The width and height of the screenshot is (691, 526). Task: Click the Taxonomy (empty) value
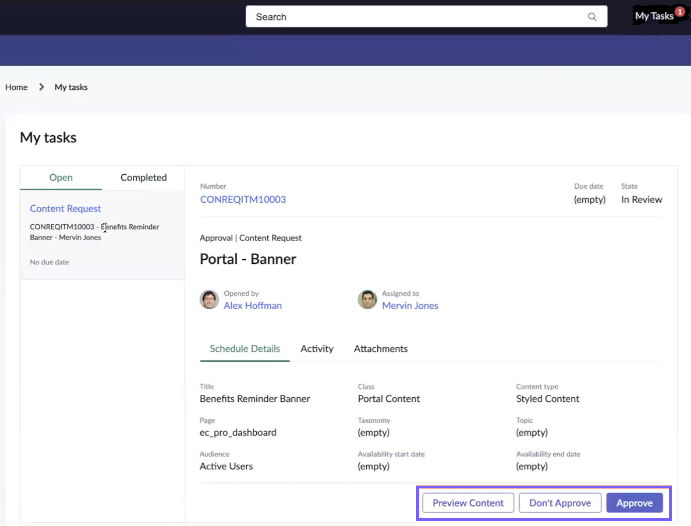pos(374,433)
